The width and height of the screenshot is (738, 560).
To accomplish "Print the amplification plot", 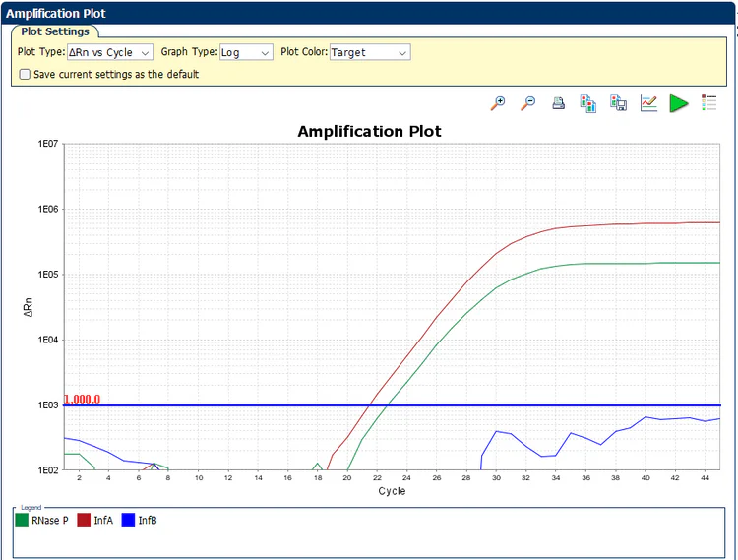I will click(x=558, y=103).
